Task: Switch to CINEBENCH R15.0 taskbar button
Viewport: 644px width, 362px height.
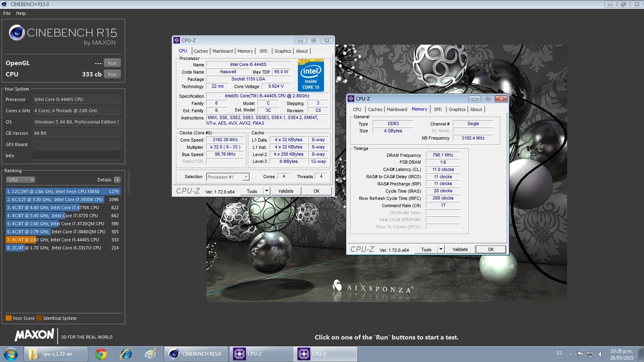Action: [196, 354]
